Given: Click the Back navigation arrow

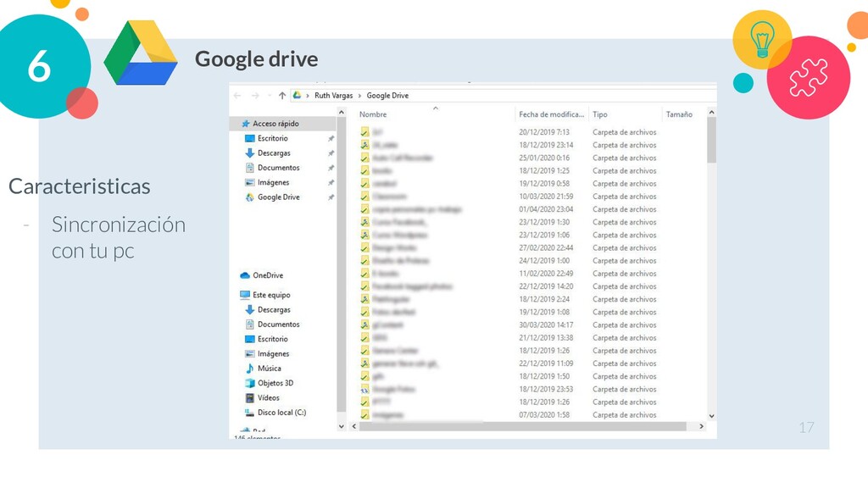Looking at the screenshot, I should coord(237,96).
